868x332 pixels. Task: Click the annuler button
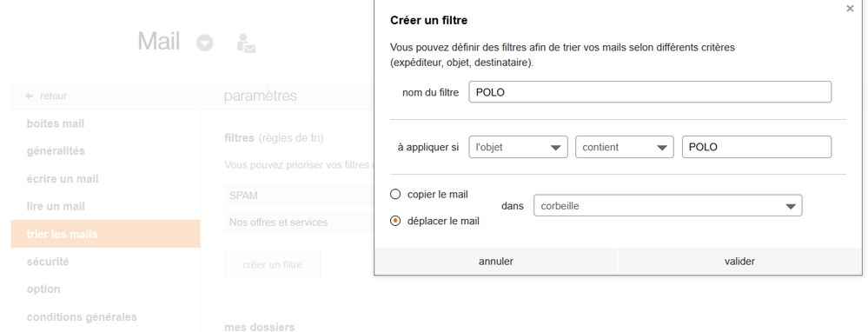(x=496, y=262)
